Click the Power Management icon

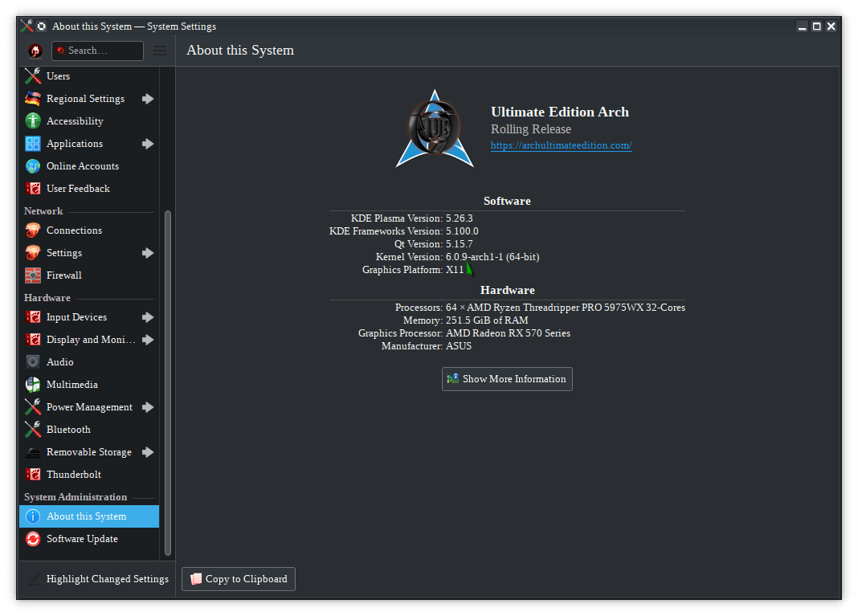coord(33,406)
